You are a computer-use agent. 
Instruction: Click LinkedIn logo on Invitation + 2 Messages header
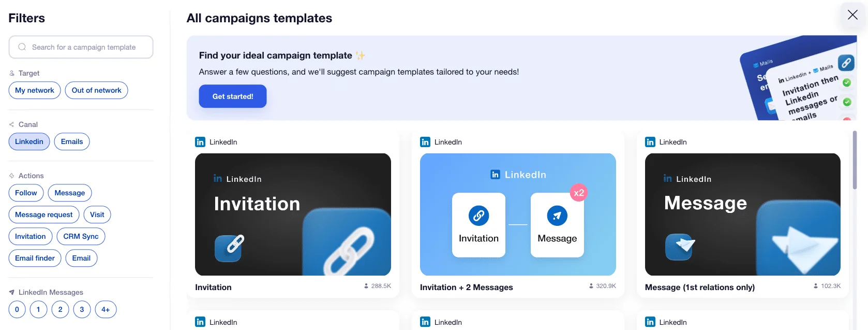coord(425,142)
